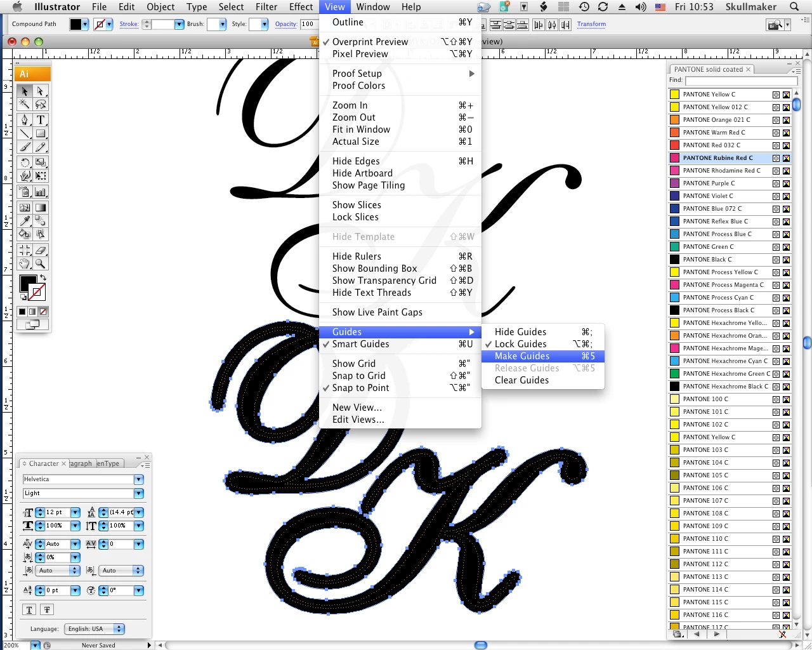Select the Line Segment tool

click(25, 133)
